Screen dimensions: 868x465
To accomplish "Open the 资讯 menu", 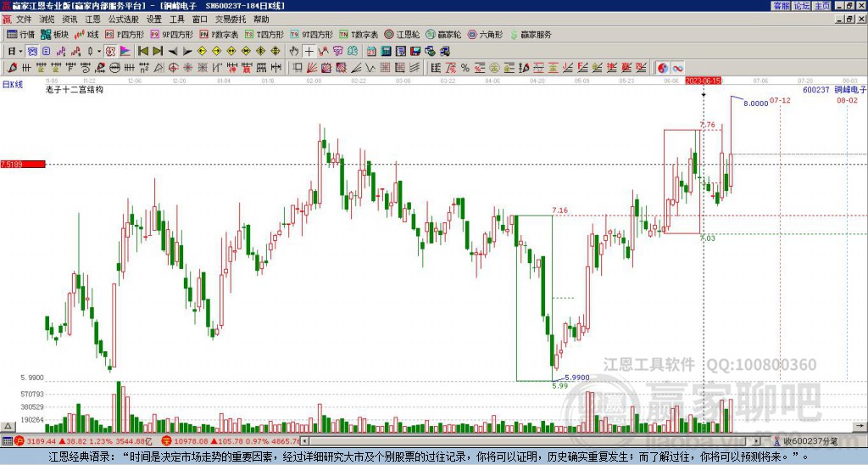I will coord(70,20).
